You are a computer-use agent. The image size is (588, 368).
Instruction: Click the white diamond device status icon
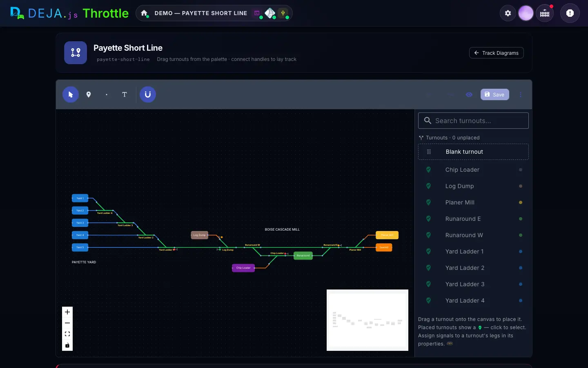point(270,13)
